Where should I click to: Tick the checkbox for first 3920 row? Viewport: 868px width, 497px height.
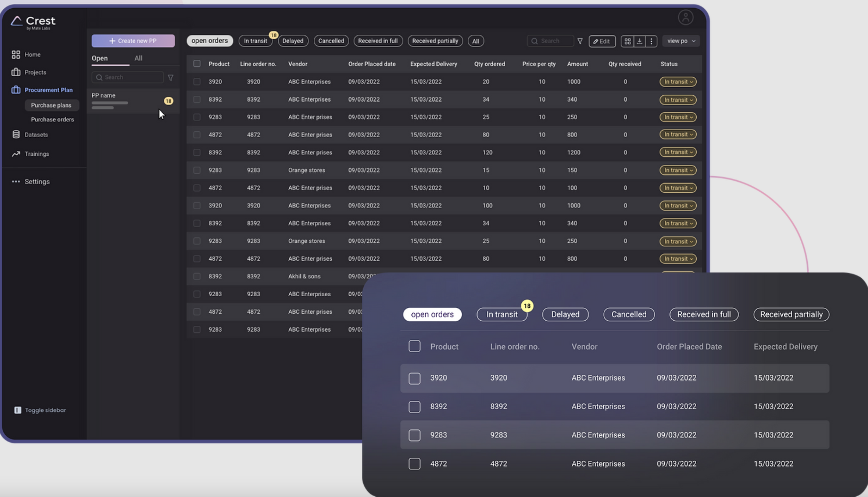tap(197, 81)
